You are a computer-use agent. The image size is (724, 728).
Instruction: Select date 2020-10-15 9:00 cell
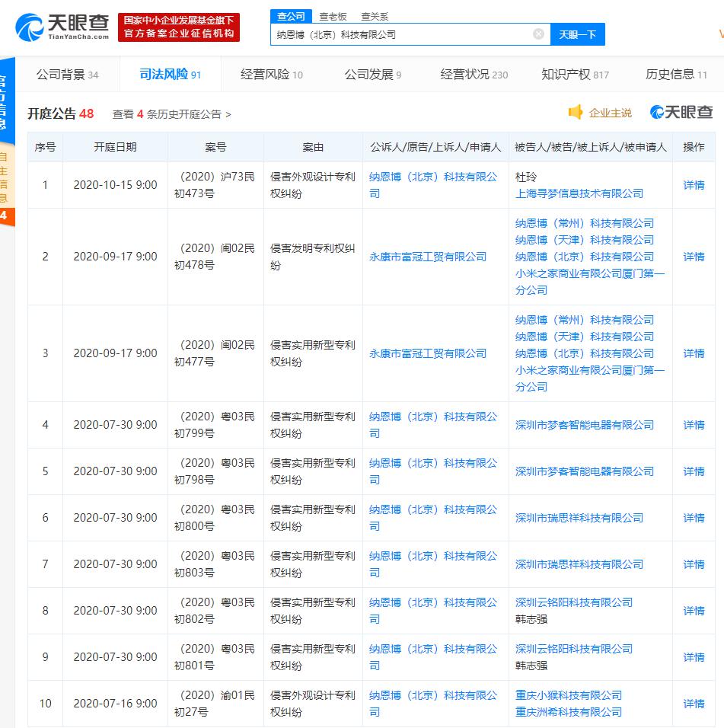[x=115, y=185]
